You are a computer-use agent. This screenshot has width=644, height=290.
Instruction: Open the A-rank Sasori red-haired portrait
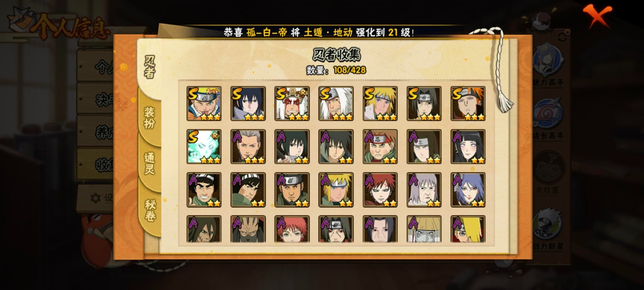292,229
